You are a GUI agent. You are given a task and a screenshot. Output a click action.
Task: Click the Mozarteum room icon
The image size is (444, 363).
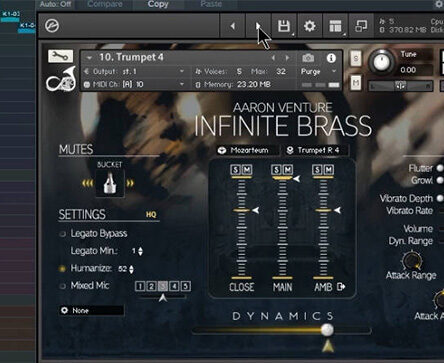[x=222, y=151]
